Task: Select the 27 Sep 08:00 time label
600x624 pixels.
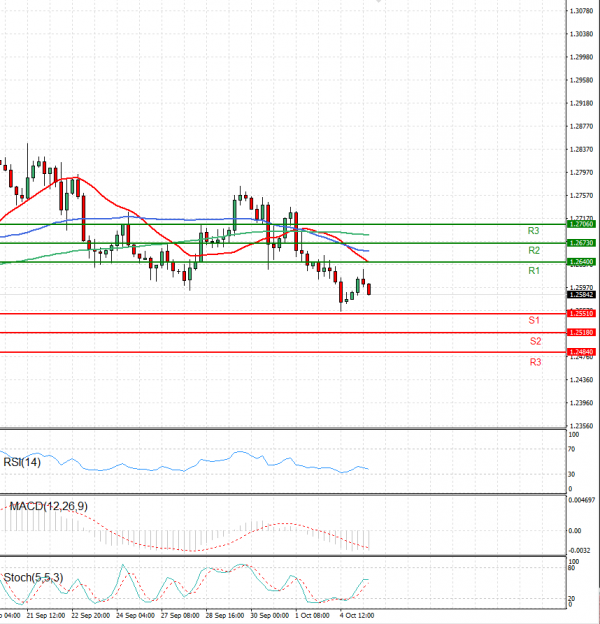Action: pyautogui.click(x=180, y=615)
